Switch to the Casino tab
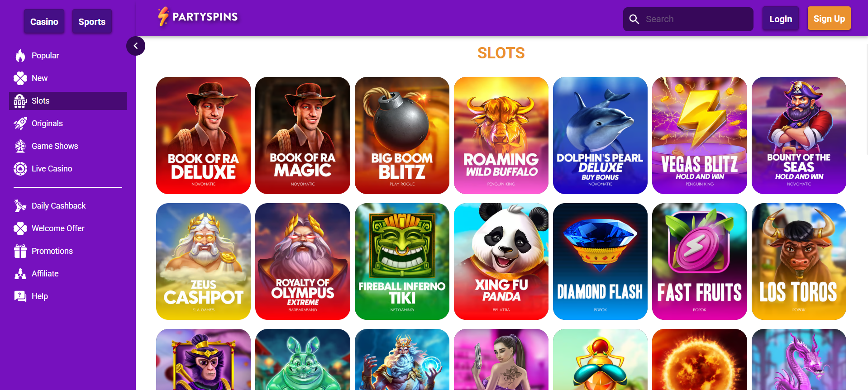 pyautogui.click(x=44, y=21)
